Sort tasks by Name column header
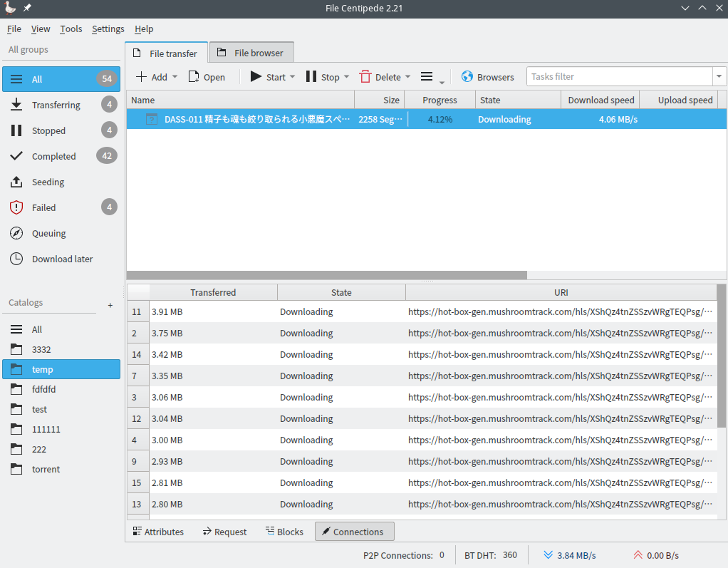 click(241, 100)
